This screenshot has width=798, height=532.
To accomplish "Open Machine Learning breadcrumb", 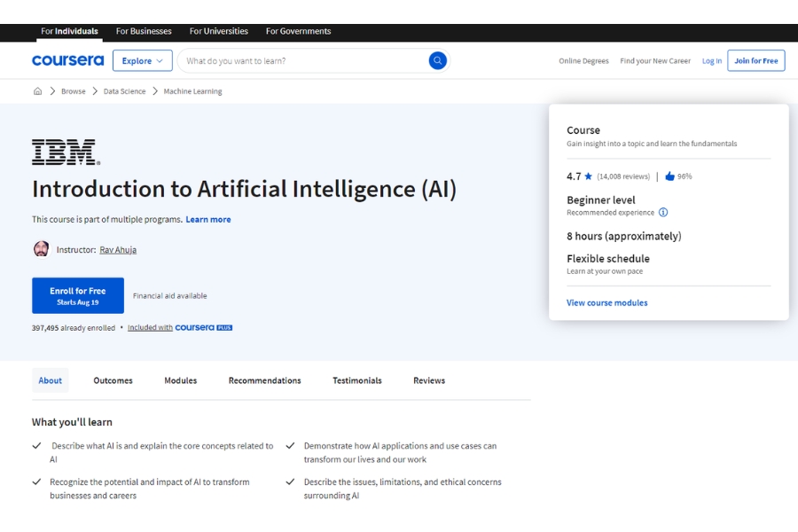I will click(193, 91).
